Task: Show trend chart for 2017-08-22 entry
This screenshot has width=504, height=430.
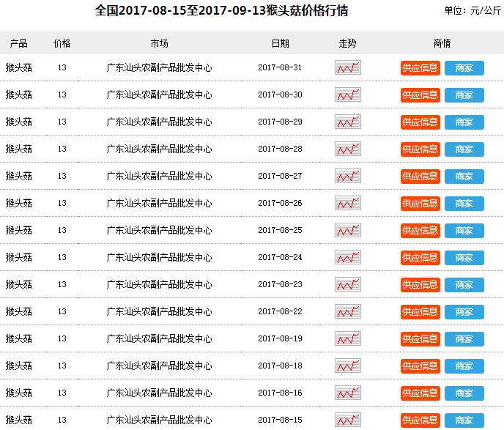Action: point(348,312)
